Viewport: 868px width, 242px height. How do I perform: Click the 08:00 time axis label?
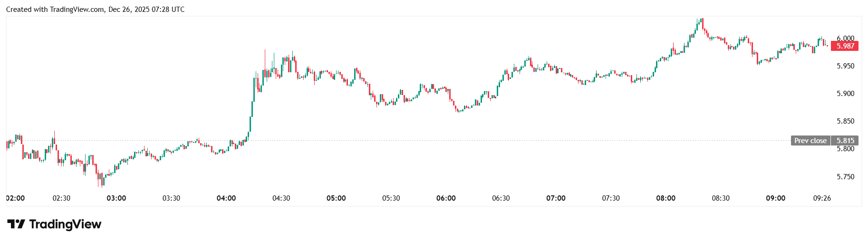click(665, 198)
